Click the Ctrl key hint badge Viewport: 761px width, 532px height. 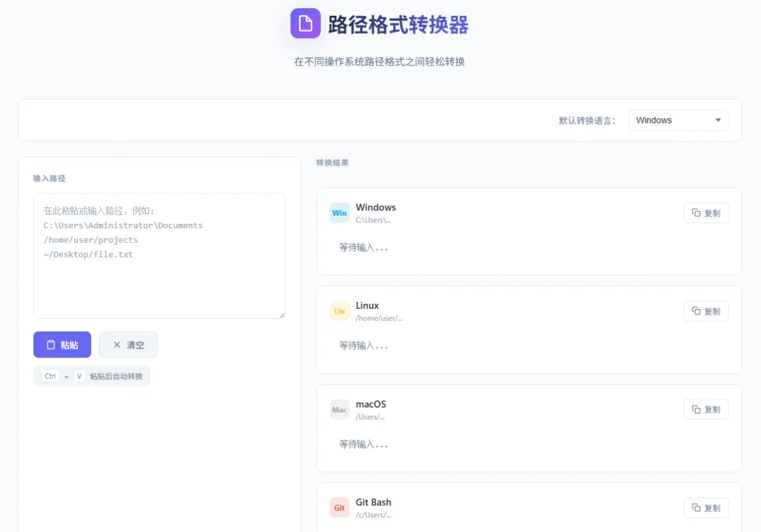[x=51, y=376]
